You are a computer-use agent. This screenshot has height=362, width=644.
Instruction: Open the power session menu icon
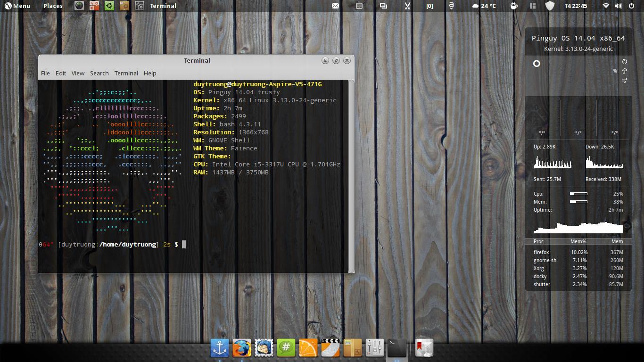[x=632, y=6]
